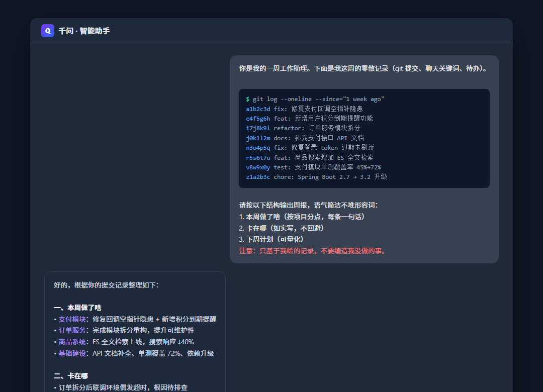This screenshot has width=543, height=392.
Task: Select commit hash j0k1l2m
Action: pos(258,138)
